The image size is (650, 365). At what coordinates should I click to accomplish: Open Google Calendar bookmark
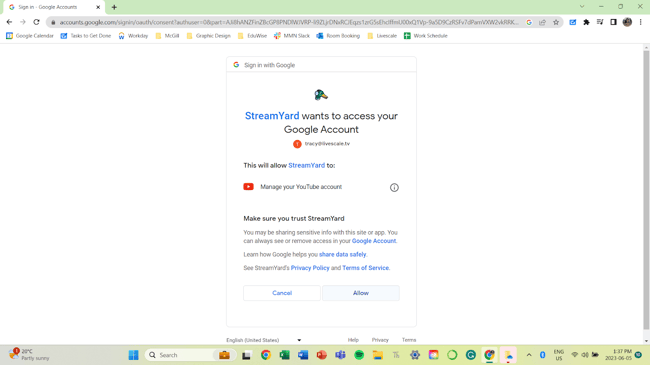pos(30,36)
